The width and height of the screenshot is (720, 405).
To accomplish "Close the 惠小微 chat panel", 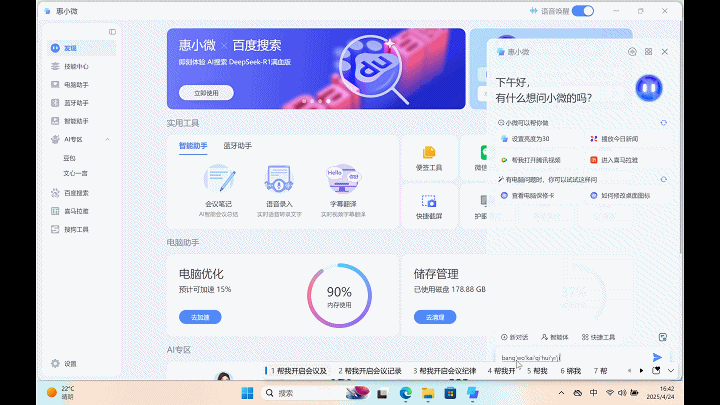I will click(x=665, y=52).
